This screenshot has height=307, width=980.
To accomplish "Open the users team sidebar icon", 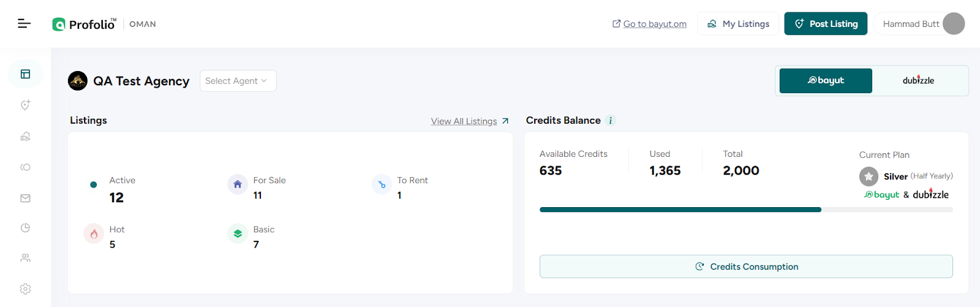I will [x=25, y=258].
